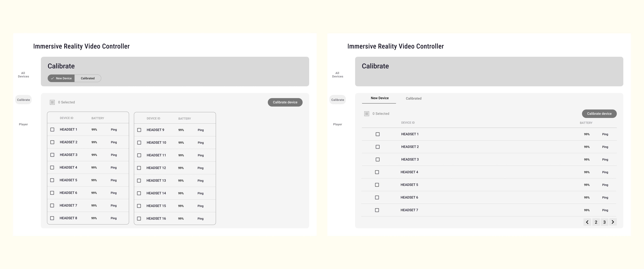The width and height of the screenshot is (644, 269).
Task: Ping HEADSET 7 in right mockup
Action: pyautogui.click(x=605, y=210)
